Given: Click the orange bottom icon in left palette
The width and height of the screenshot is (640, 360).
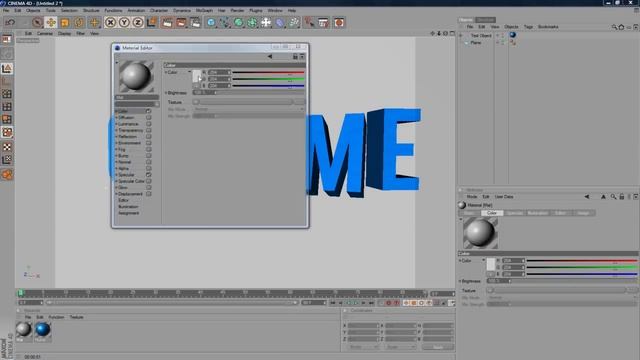Looking at the screenshot, I should (x=7, y=175).
